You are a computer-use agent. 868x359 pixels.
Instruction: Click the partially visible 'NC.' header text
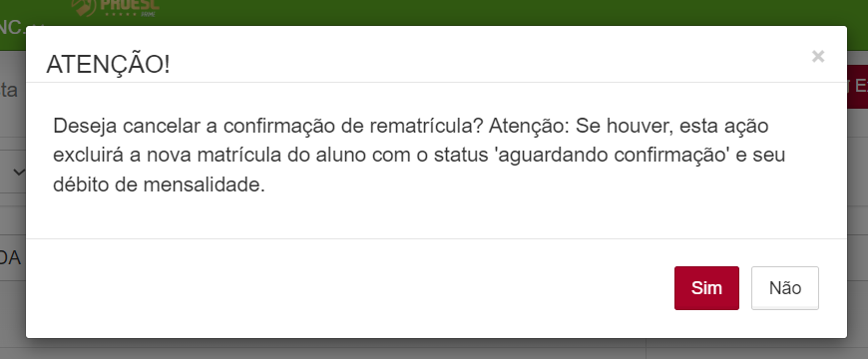pos(12,26)
